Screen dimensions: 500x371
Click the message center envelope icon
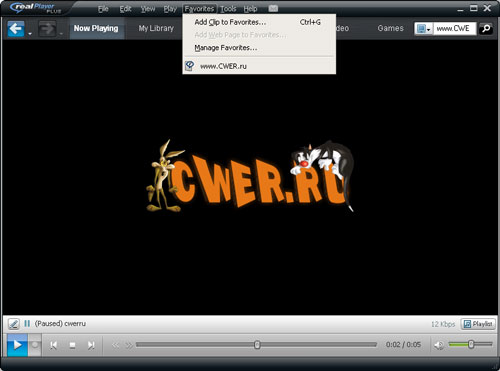273,8
